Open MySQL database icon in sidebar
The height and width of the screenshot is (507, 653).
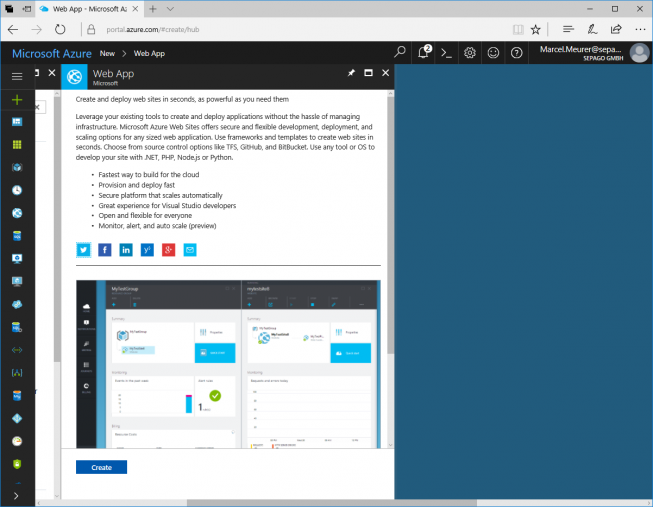[17, 396]
